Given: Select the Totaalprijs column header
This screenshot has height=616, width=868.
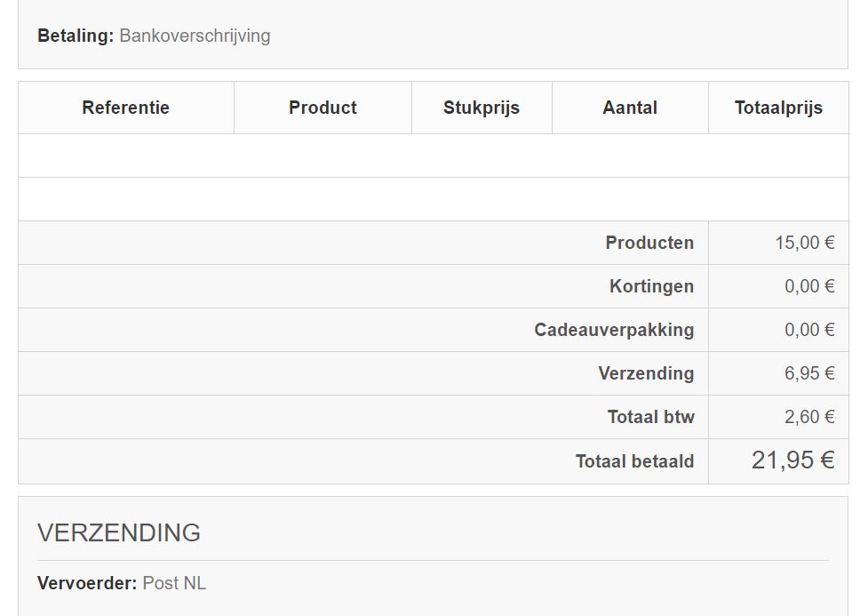Looking at the screenshot, I should click(x=778, y=108).
